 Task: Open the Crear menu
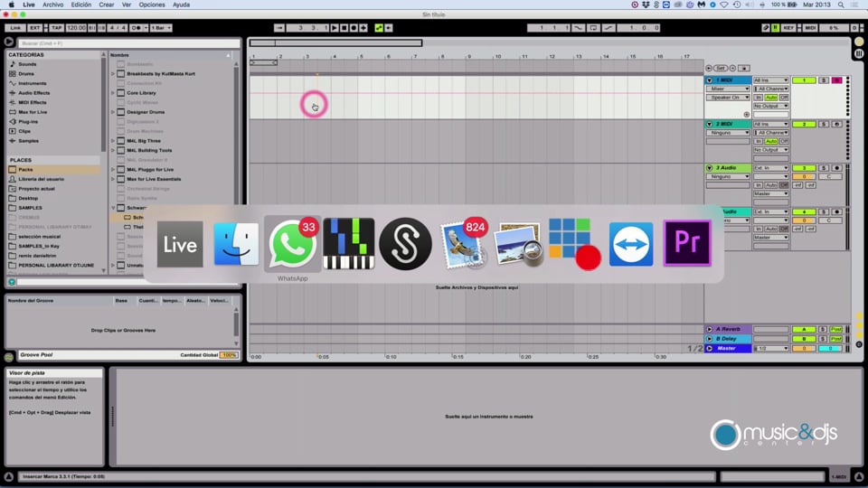point(107,5)
